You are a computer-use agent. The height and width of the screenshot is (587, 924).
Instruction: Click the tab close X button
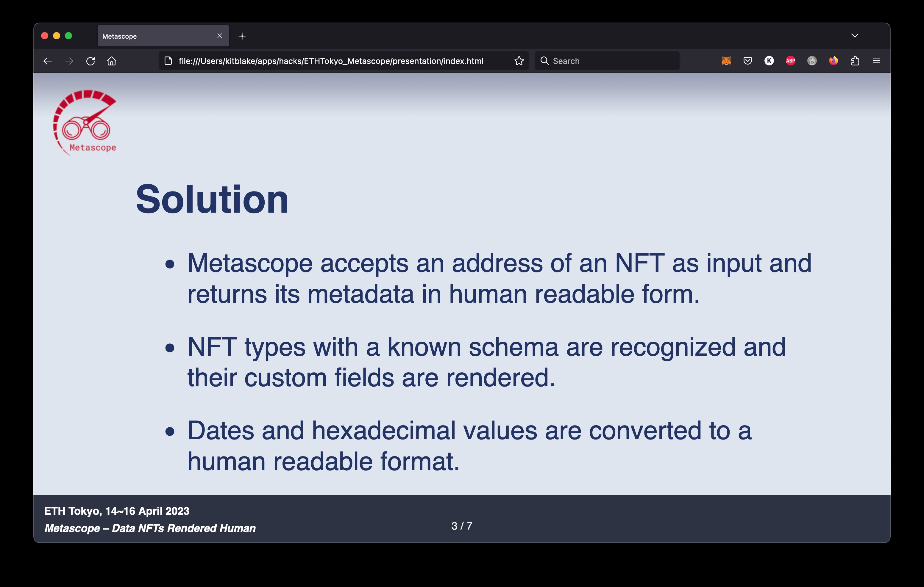[x=218, y=36]
